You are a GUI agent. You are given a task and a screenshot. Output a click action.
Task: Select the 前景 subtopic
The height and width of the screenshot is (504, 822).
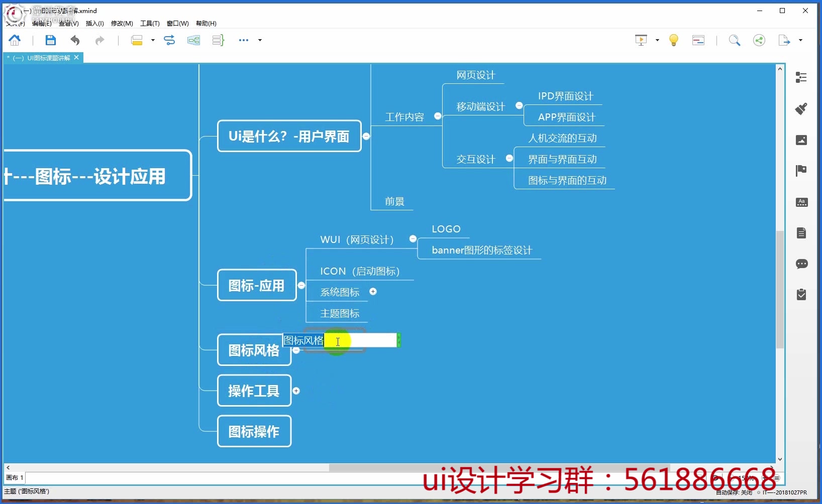[394, 201]
